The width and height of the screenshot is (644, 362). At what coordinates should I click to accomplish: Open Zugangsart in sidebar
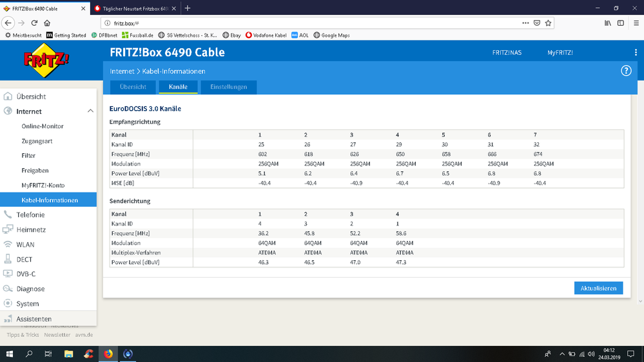coord(37,141)
